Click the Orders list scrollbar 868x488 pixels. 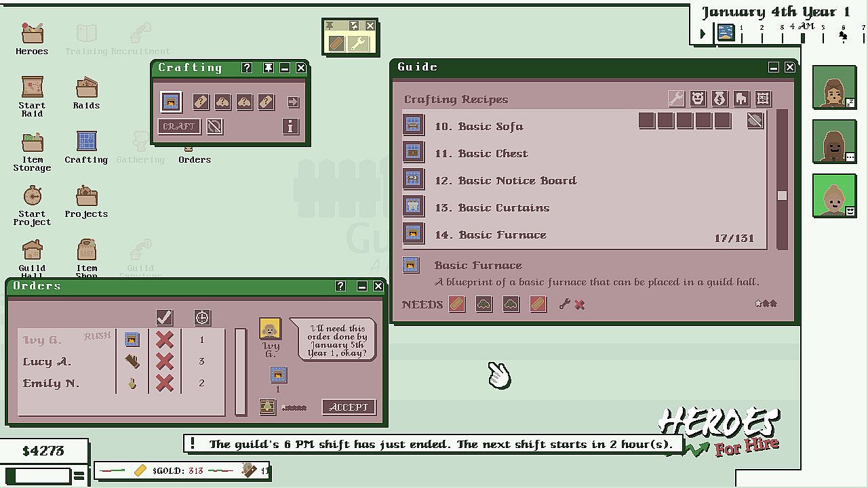[241, 371]
